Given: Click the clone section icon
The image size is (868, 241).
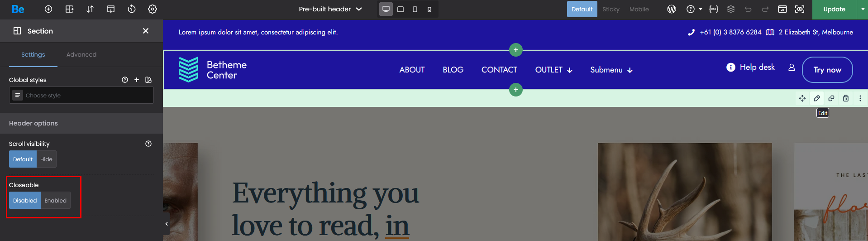Looking at the screenshot, I should [x=831, y=98].
